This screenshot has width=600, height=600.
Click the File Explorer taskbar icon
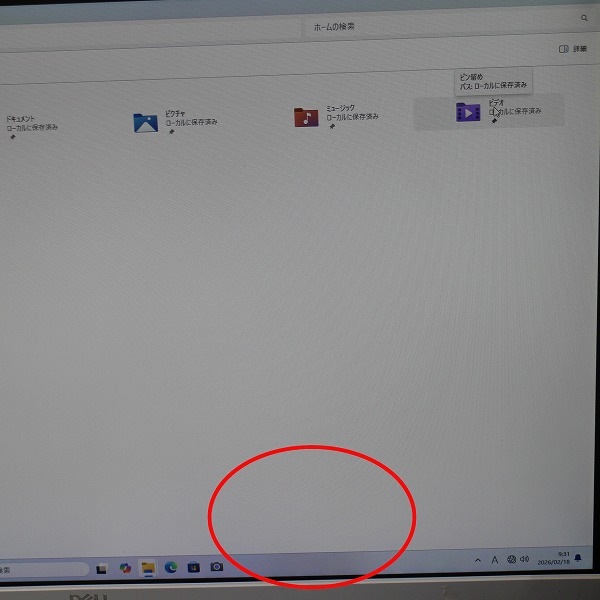tap(148, 568)
